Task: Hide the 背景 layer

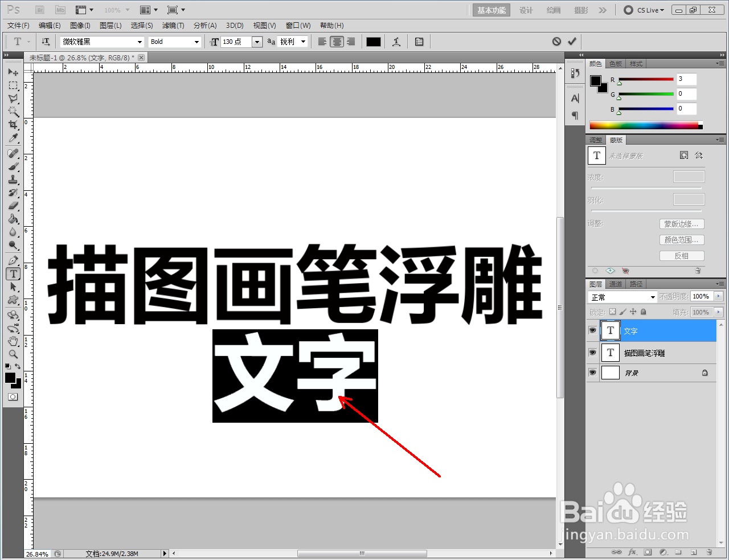Action: click(592, 373)
